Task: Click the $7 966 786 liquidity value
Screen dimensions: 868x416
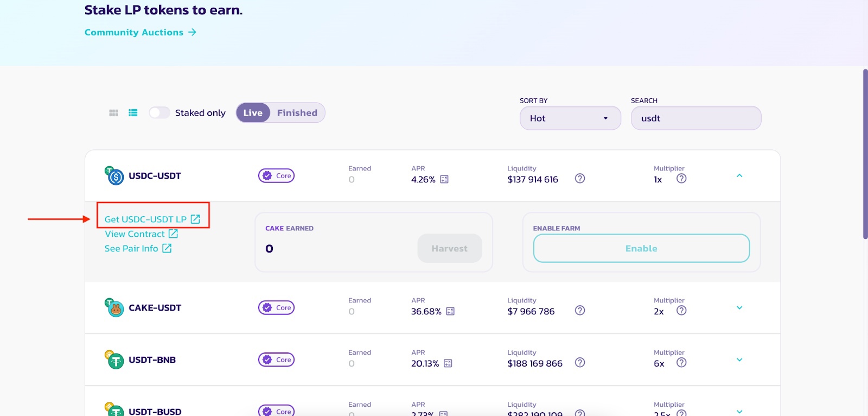Action: pos(531,311)
